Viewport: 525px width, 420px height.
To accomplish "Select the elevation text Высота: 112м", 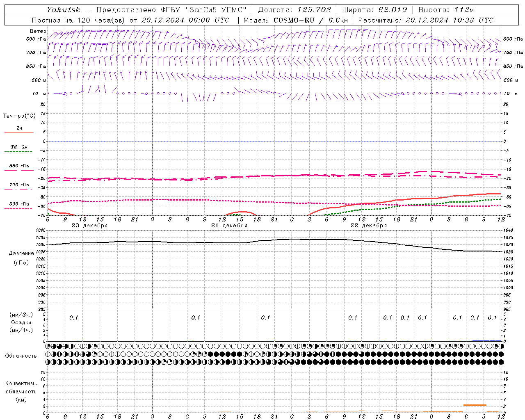I will tap(446, 9).
